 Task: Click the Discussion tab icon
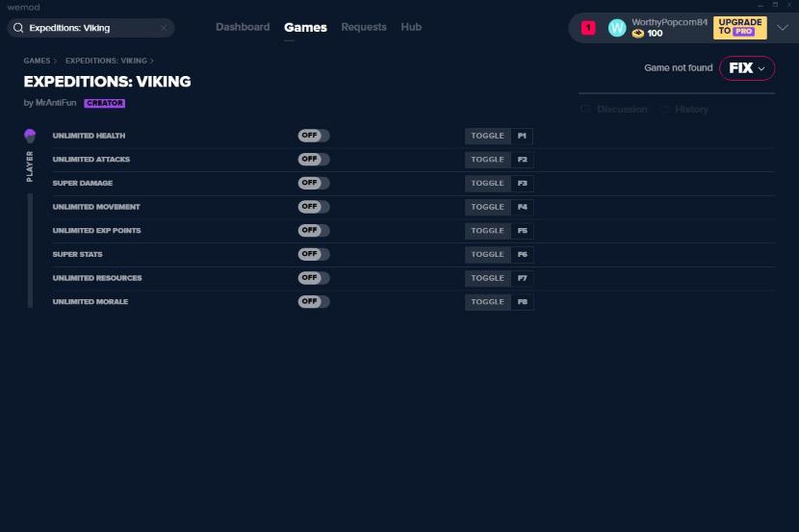pos(585,109)
